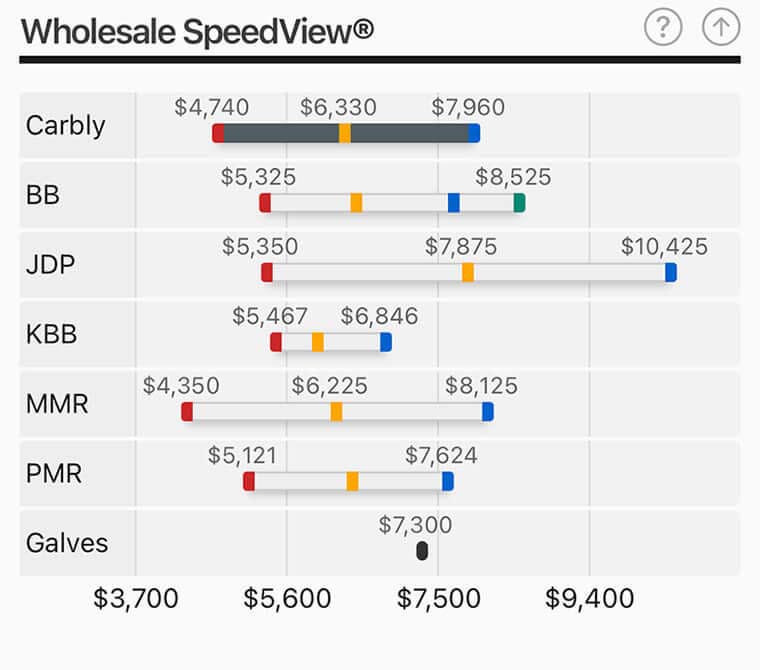Select the JDP row label
This screenshot has height=670, width=760.
(51, 265)
